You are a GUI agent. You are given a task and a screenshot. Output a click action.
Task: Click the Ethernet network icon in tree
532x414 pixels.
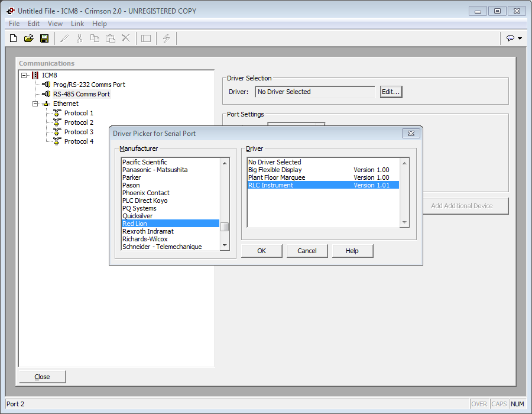pyautogui.click(x=46, y=103)
